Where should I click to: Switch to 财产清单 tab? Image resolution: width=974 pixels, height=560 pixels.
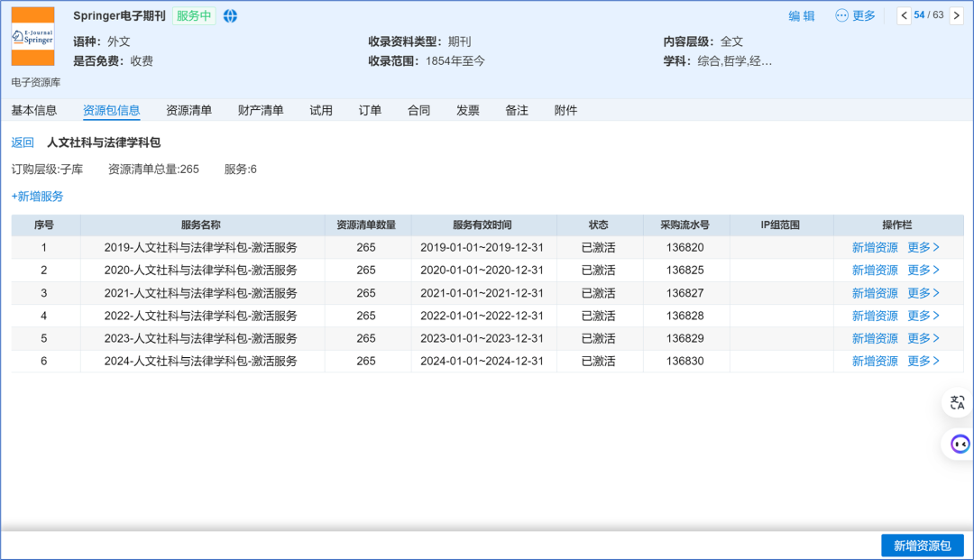(261, 111)
